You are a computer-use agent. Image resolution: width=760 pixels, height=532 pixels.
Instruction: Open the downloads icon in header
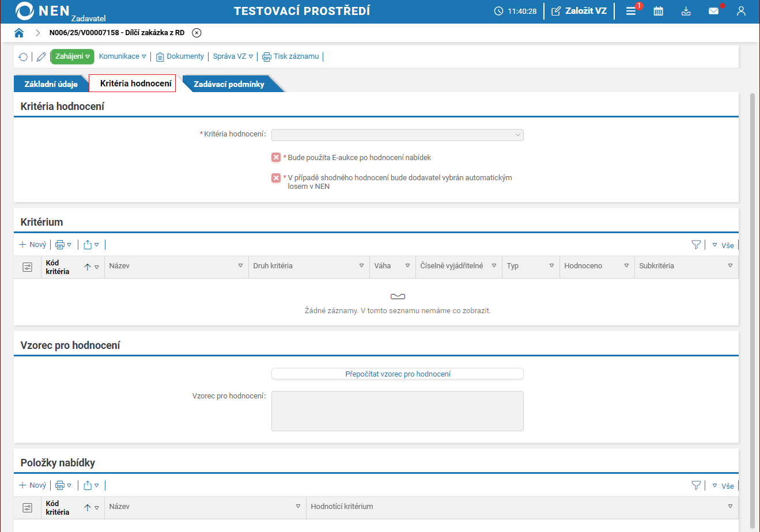(686, 11)
